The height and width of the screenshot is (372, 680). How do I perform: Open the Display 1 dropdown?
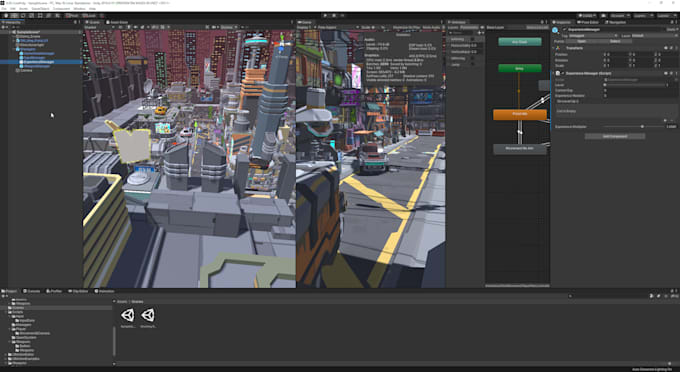pos(306,27)
